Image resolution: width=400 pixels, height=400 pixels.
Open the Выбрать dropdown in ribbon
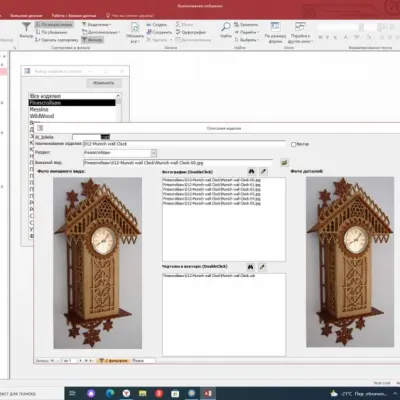coord(247,40)
